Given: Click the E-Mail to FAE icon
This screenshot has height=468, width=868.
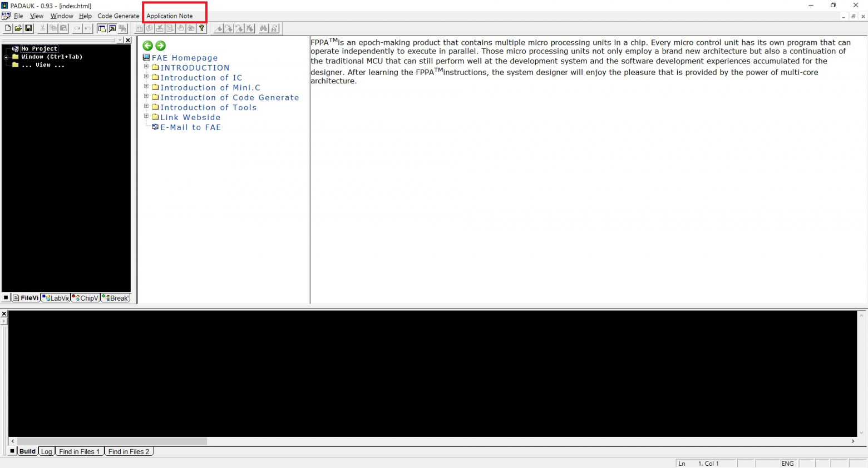Looking at the screenshot, I should point(155,127).
